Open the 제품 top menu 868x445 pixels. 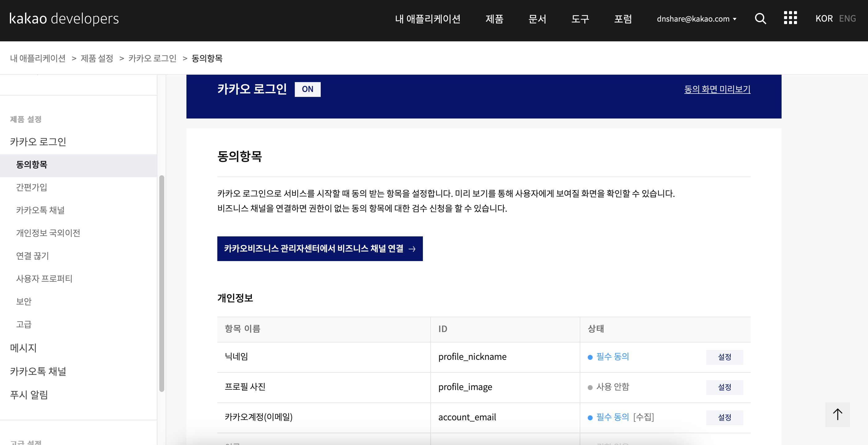(494, 19)
